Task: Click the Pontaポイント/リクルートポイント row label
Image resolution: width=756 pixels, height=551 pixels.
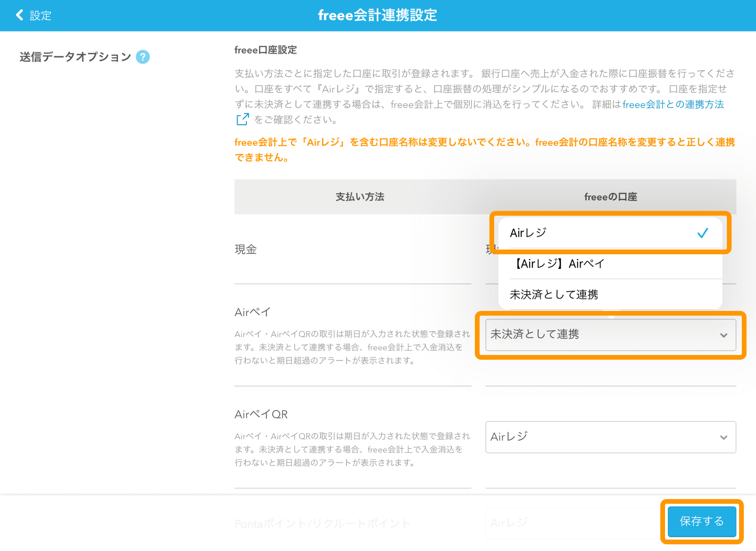Action: click(322, 523)
